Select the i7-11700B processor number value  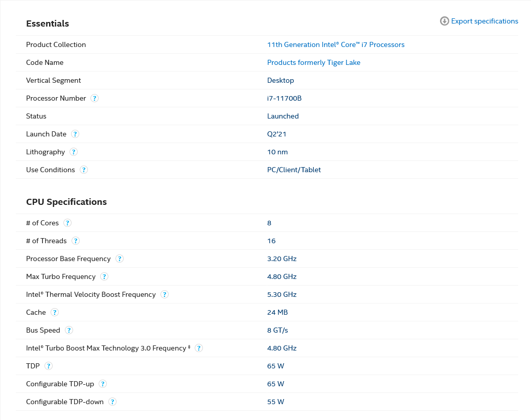click(x=284, y=98)
